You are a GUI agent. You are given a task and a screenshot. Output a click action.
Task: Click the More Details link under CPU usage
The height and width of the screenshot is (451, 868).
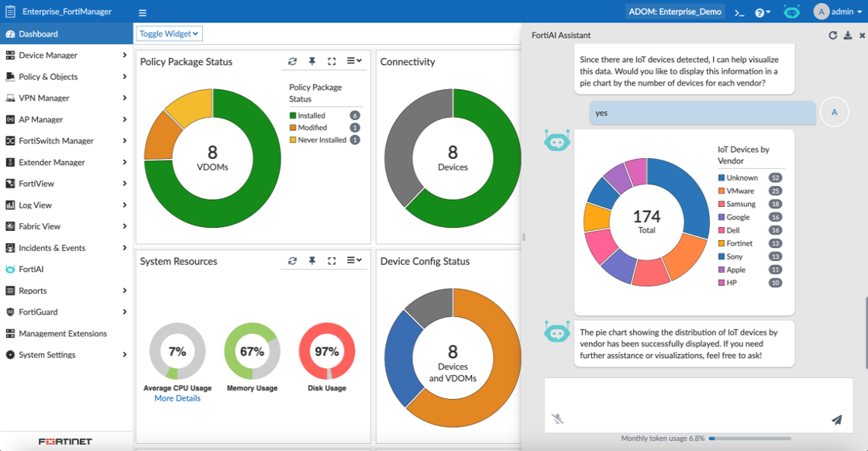pyautogui.click(x=177, y=398)
